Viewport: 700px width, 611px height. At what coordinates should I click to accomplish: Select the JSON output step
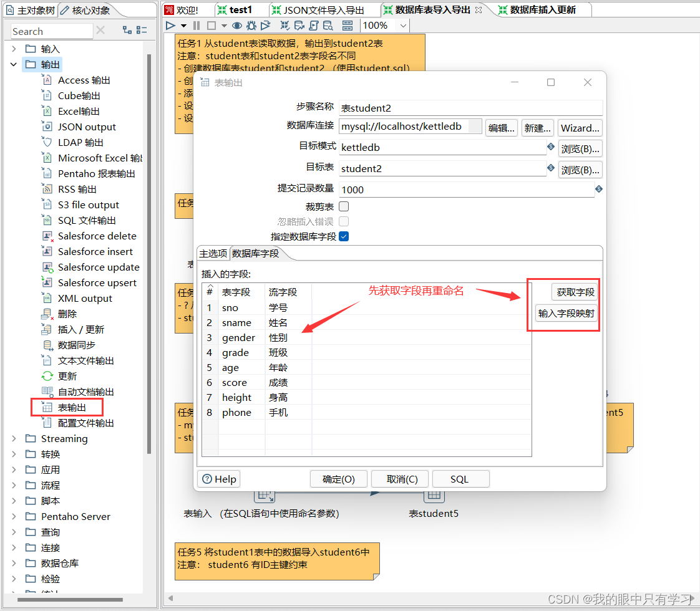coord(87,127)
